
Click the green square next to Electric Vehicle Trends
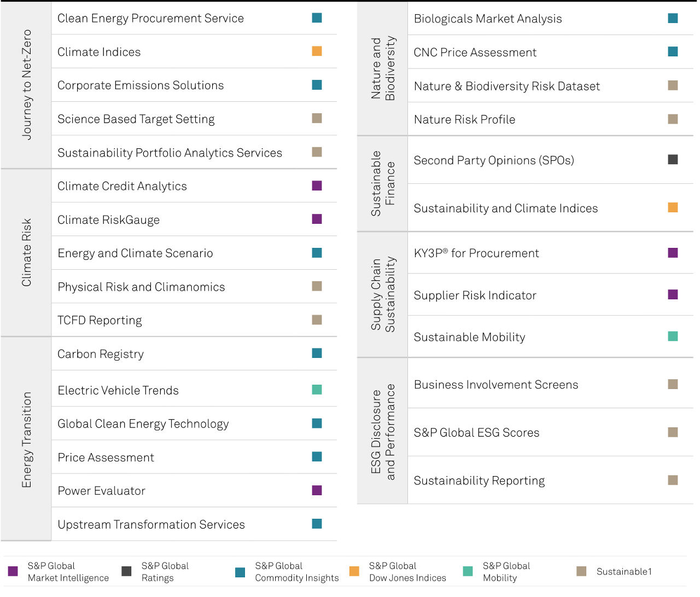pos(317,390)
